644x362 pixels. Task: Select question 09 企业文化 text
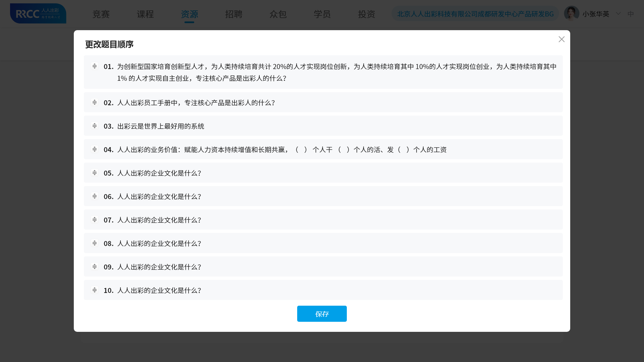pyautogui.click(x=159, y=267)
